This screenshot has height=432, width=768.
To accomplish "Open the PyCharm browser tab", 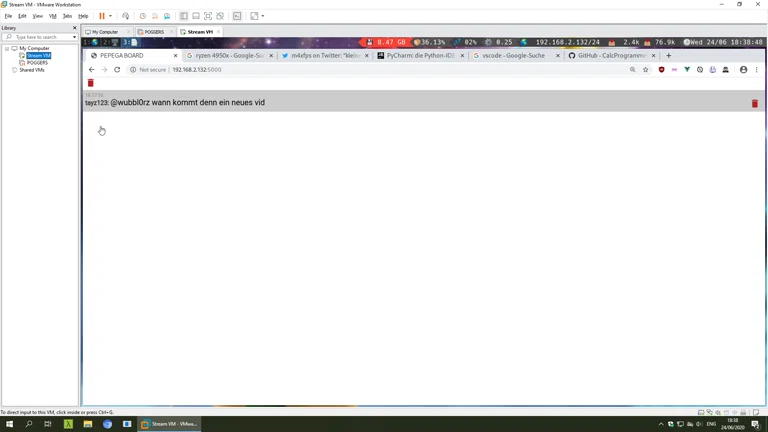I will (420, 56).
